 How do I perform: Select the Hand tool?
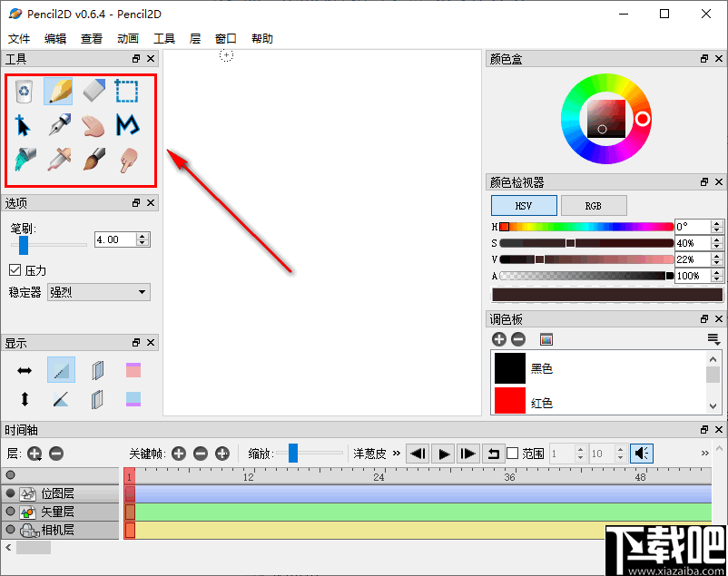click(92, 126)
